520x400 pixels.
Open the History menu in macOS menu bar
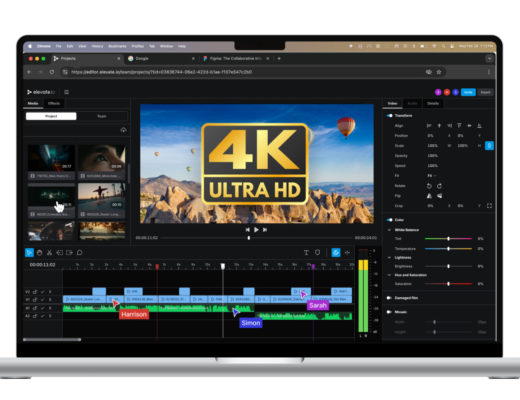(97, 46)
